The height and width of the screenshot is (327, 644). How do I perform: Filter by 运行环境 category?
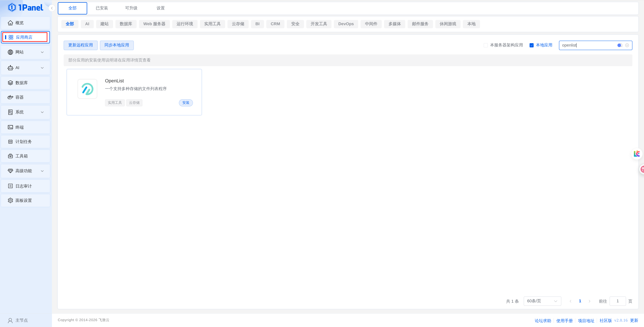tap(185, 24)
